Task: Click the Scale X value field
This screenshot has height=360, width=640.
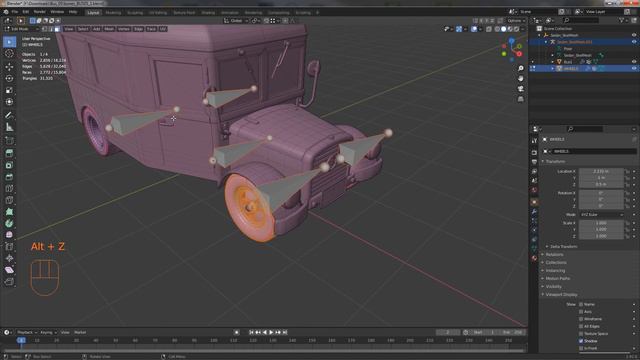Action: coord(601,223)
